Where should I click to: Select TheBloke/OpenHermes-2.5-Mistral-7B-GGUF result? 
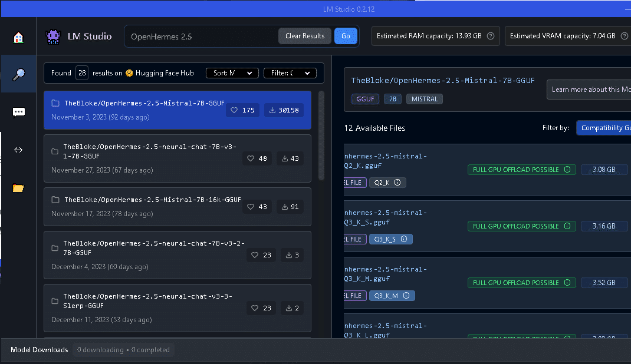[x=178, y=110]
